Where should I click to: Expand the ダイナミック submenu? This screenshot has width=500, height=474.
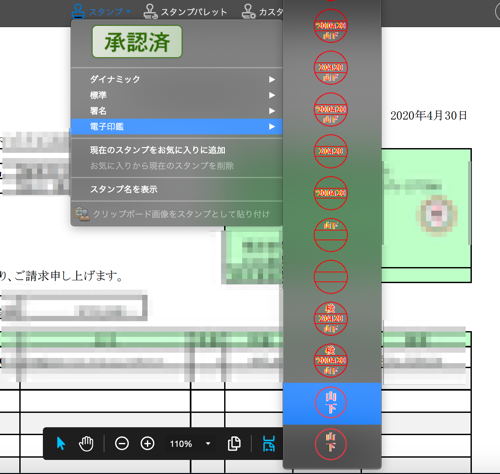177,79
